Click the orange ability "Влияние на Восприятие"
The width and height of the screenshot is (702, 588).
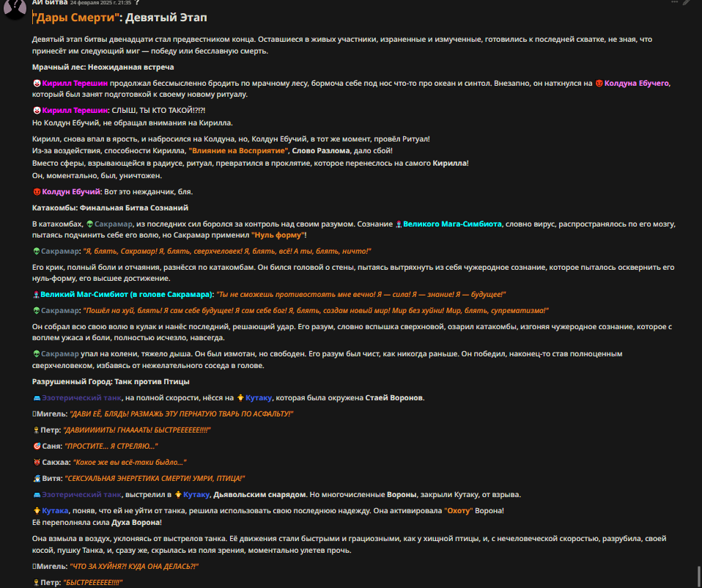point(239,151)
